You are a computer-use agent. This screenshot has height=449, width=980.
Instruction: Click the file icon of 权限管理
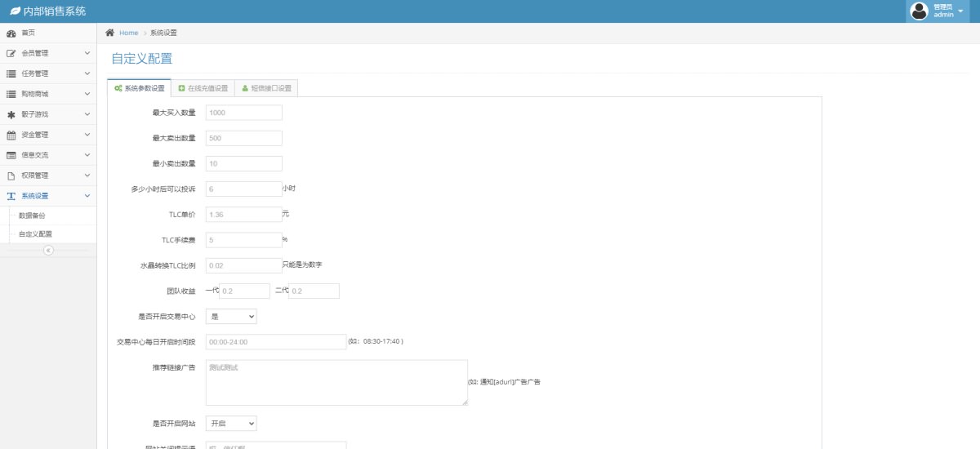coord(11,176)
